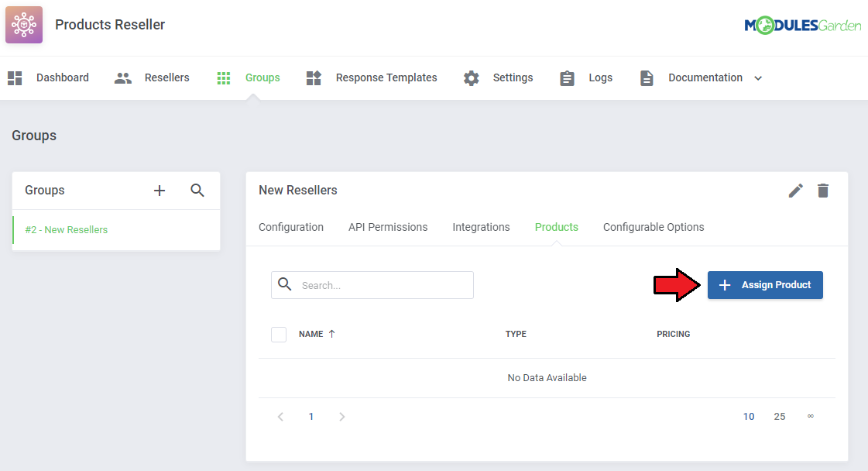This screenshot has width=868, height=471.
Task: Expand the Documentation dropdown chevron
Action: 758,78
